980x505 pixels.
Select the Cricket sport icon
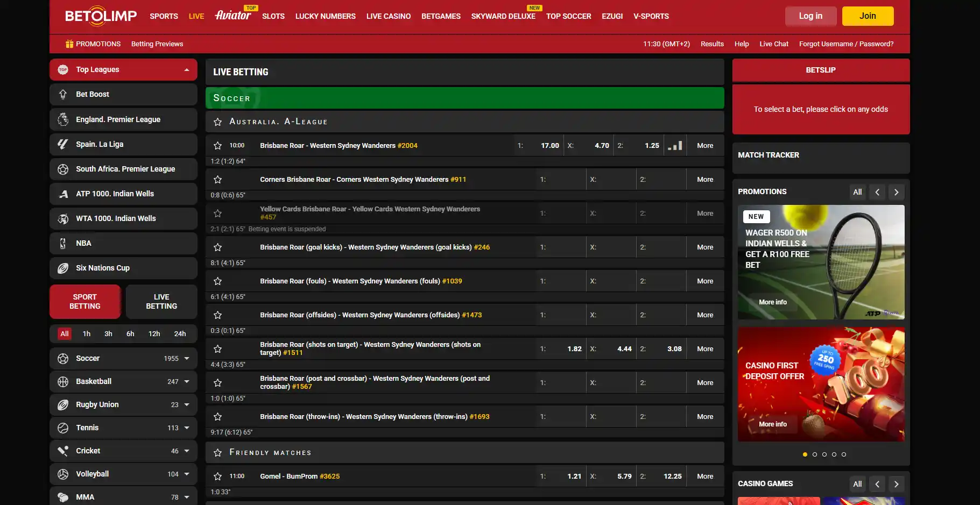pyautogui.click(x=63, y=451)
